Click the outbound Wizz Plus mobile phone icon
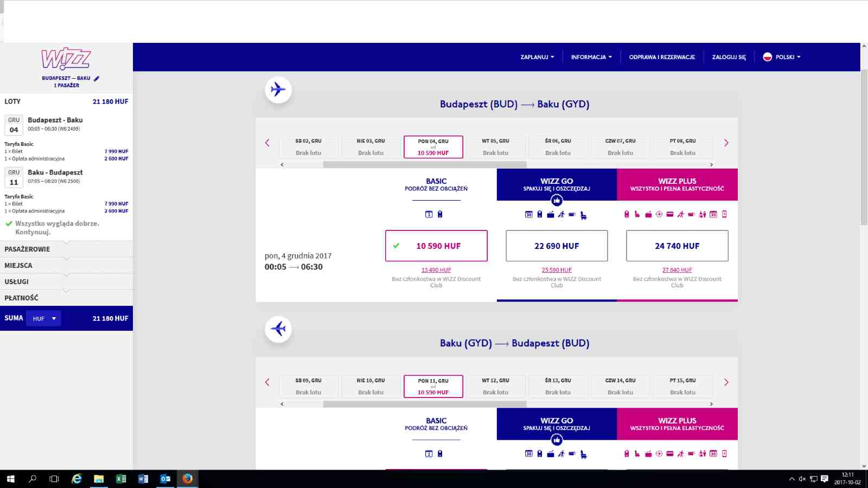Viewport: 868px width, 488px height. (724, 214)
